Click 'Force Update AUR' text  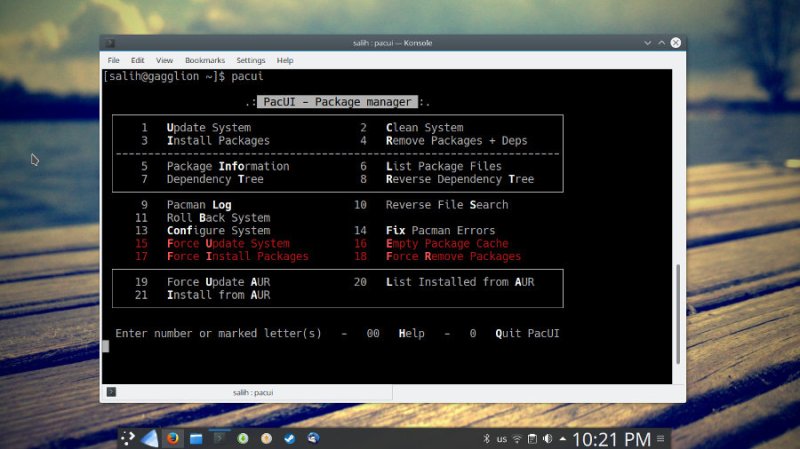218,282
